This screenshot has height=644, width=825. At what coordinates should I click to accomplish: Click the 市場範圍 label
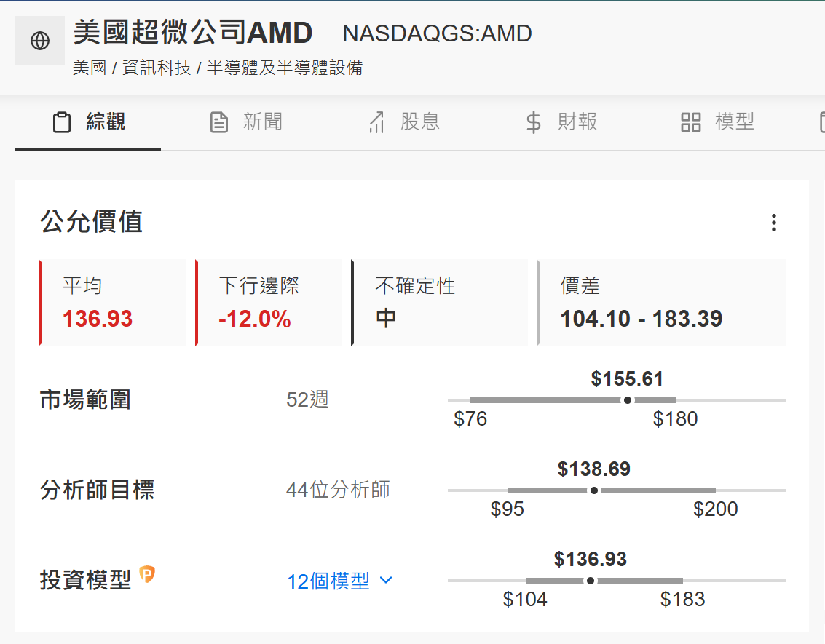tap(85, 399)
